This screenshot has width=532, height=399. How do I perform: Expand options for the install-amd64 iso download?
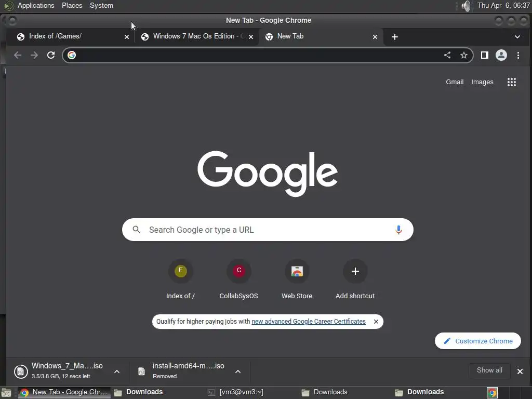point(238,371)
